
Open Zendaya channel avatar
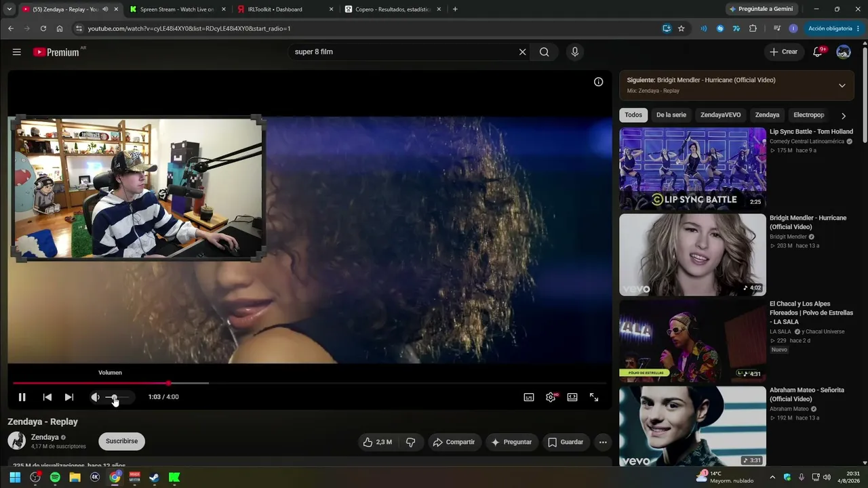pos(16,441)
